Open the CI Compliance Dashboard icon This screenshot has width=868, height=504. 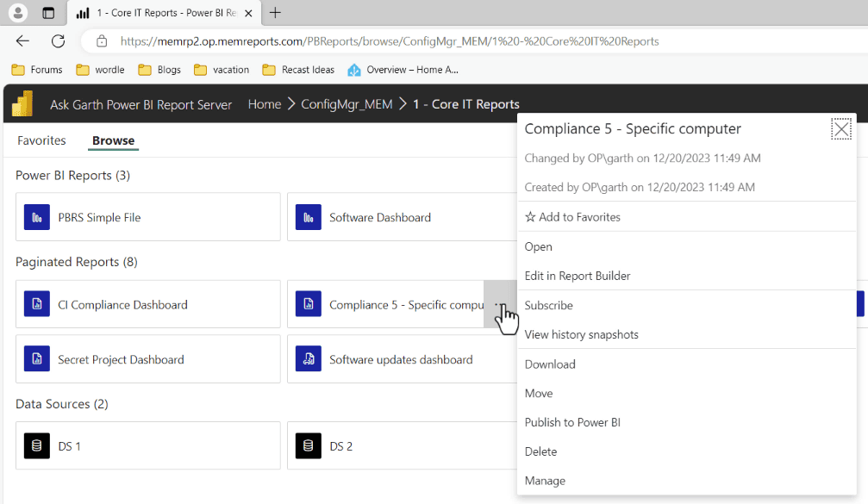tap(37, 304)
